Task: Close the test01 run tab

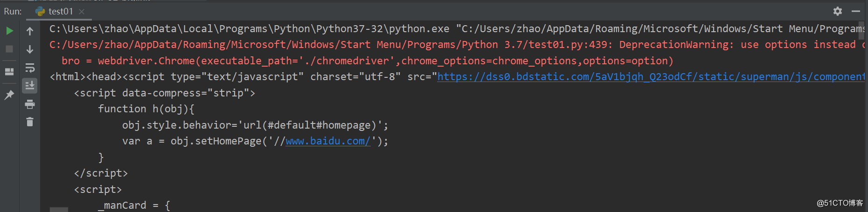Action: click(82, 11)
